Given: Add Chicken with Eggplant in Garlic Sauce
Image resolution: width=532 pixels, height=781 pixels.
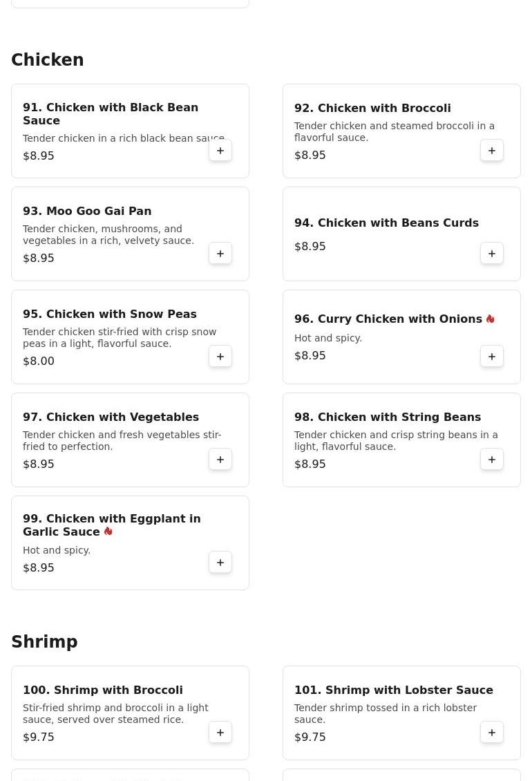Looking at the screenshot, I should coord(220,563).
